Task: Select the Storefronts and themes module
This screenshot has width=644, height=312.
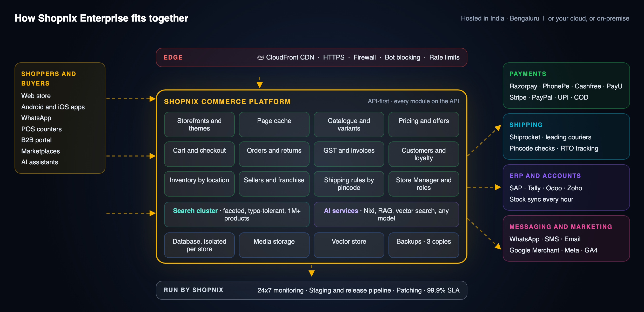Action: (199, 125)
